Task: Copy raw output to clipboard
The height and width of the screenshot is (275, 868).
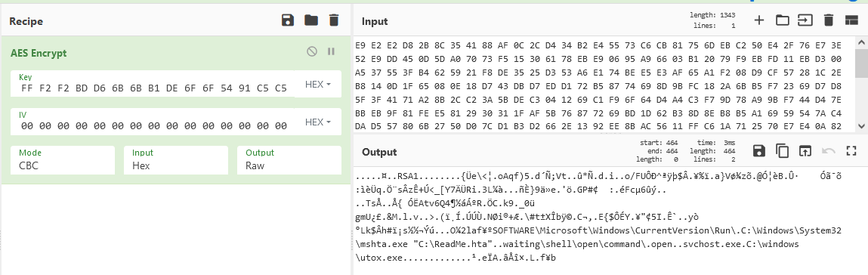Action: click(782, 150)
